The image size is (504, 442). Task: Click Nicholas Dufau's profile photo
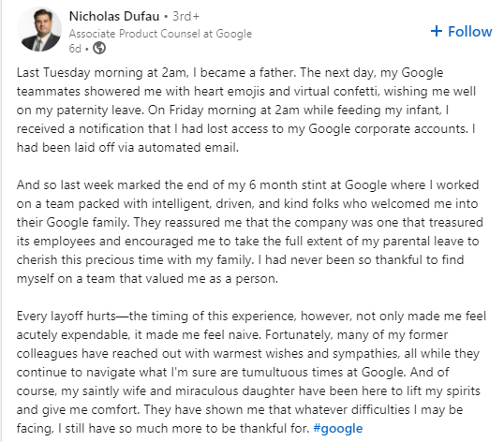coord(39,30)
